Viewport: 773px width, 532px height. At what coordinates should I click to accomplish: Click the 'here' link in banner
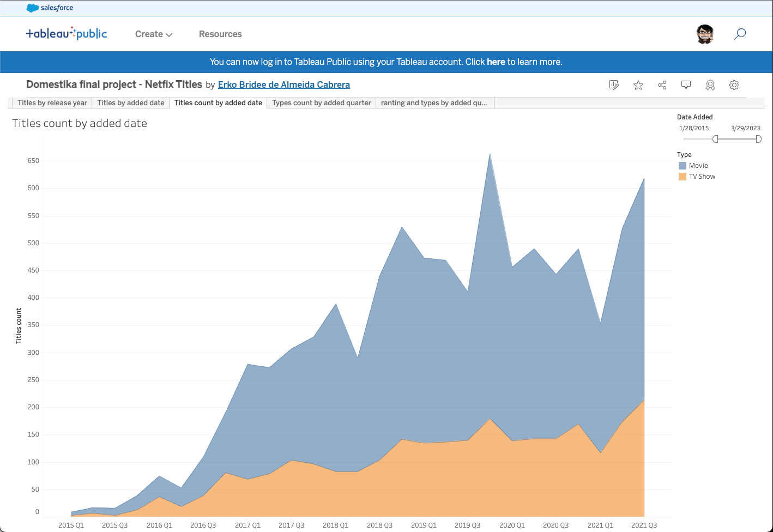pos(496,62)
